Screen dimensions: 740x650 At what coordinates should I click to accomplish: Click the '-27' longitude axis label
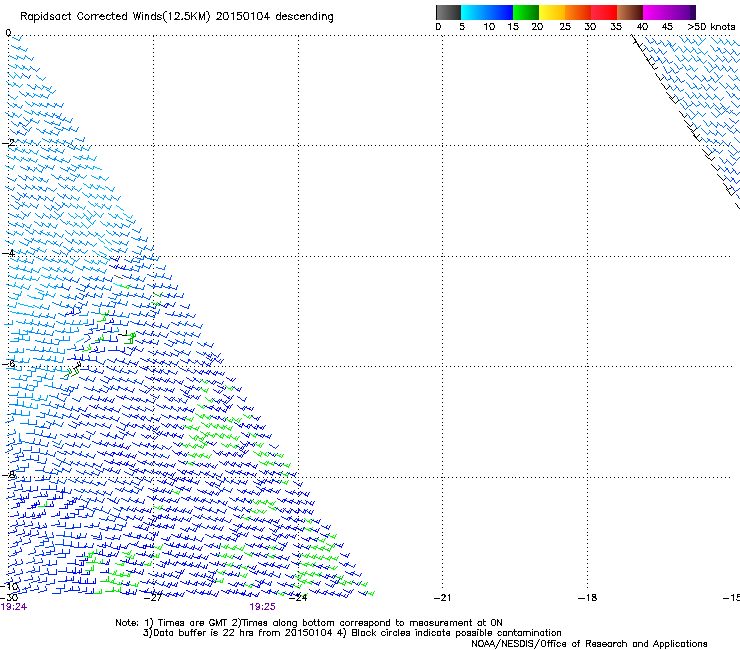(153, 598)
